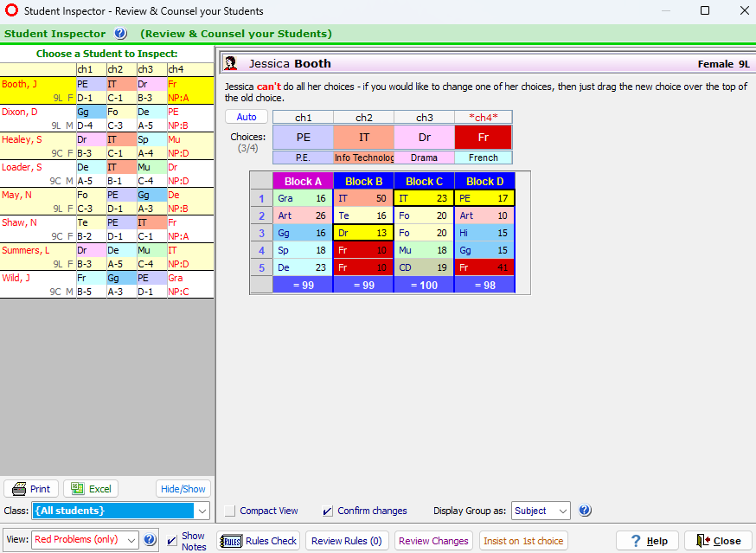Click the PE choice tile for ch1
Screen dimensions: 756x553
pos(304,138)
